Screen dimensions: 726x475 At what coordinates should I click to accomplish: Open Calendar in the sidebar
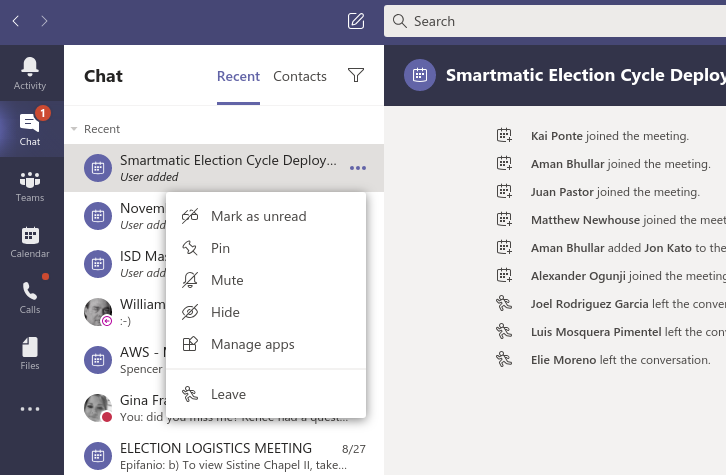(30, 242)
